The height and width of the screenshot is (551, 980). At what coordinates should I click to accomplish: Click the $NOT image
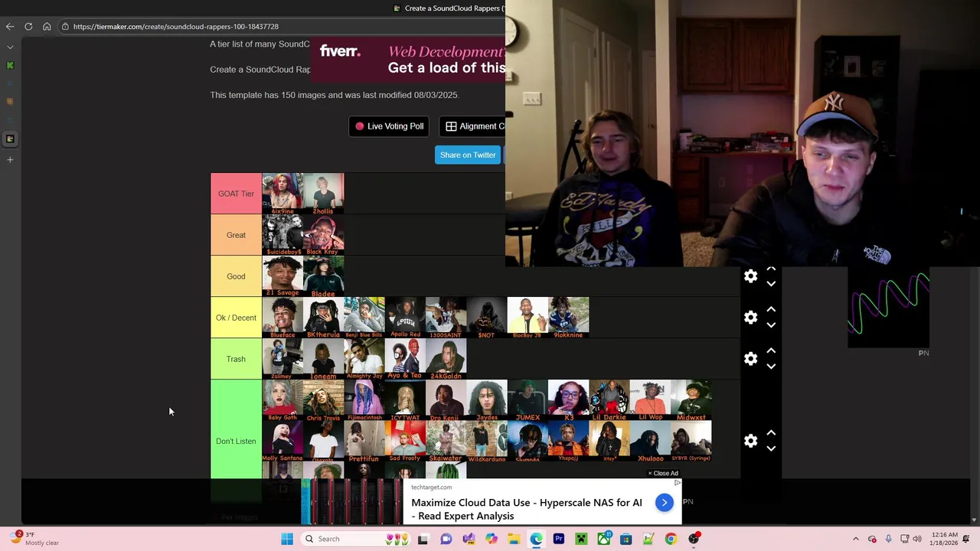pos(487,318)
